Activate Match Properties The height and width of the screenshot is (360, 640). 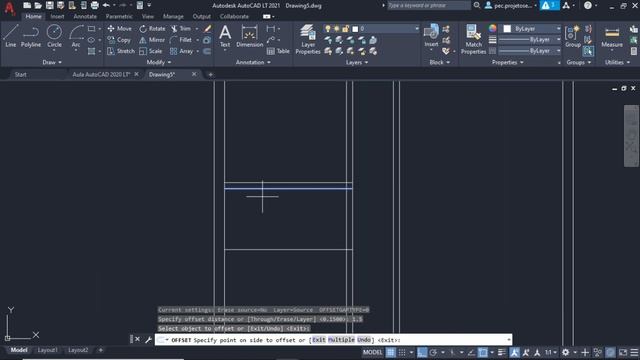tap(473, 39)
